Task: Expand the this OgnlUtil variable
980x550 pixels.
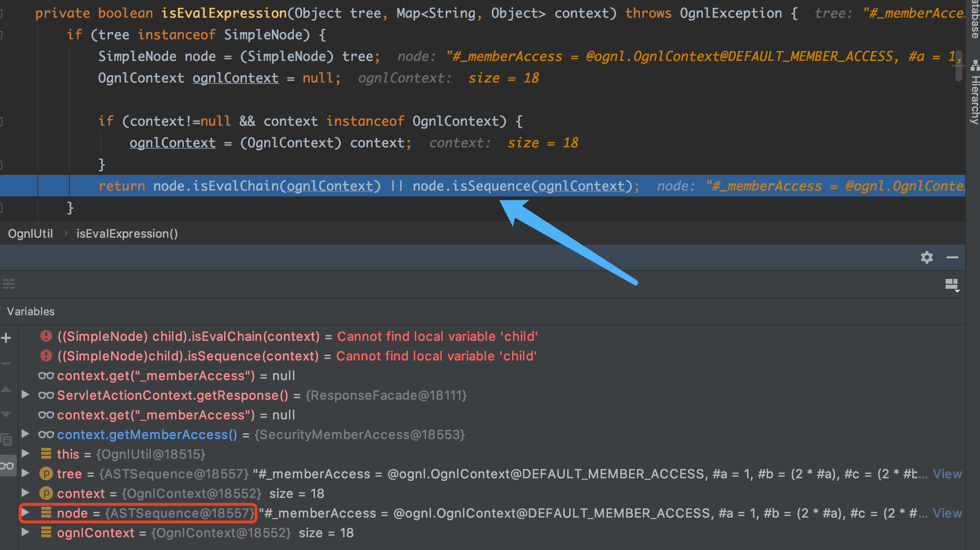Action: [x=26, y=454]
